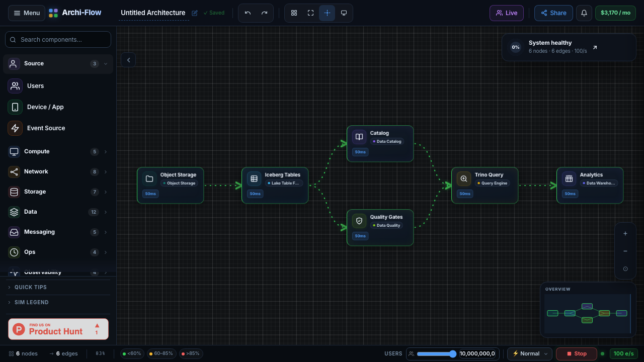Expand the Network category
The width and height of the screenshot is (644, 362).
click(x=58, y=172)
